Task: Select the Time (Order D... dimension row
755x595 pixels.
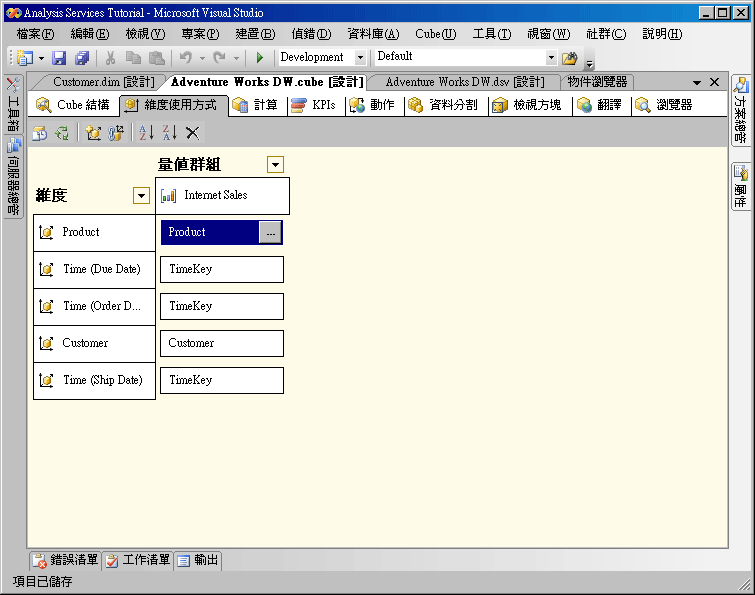Action: [x=94, y=307]
